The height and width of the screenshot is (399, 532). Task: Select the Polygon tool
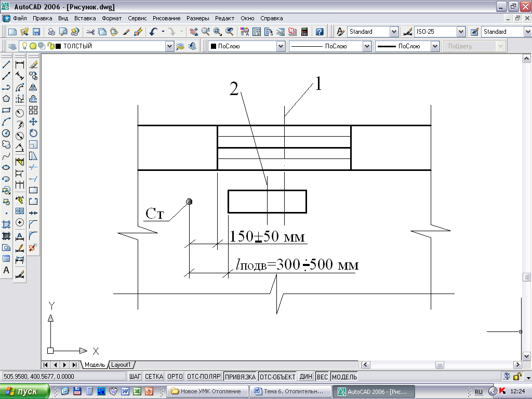[6, 99]
